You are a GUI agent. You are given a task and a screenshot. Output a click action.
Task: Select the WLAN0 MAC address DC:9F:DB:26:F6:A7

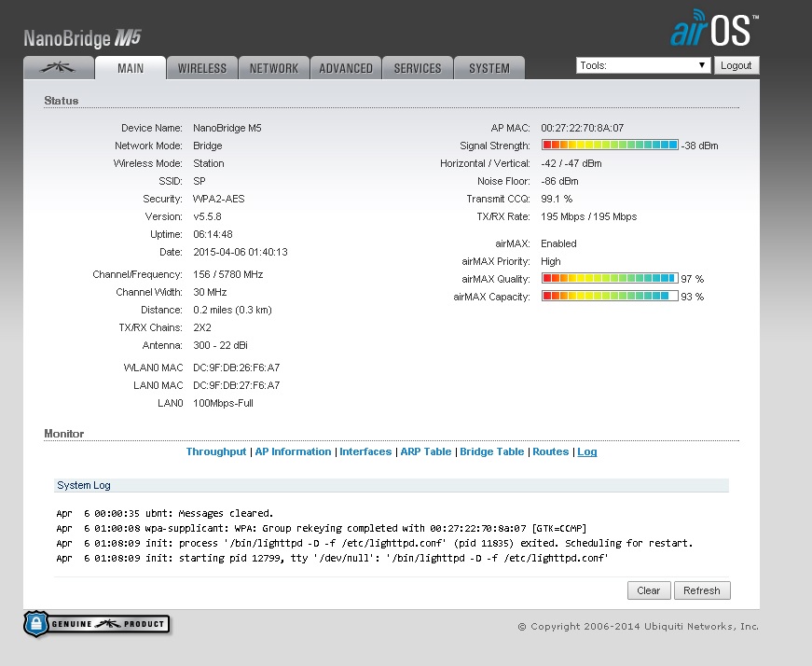tap(236, 368)
